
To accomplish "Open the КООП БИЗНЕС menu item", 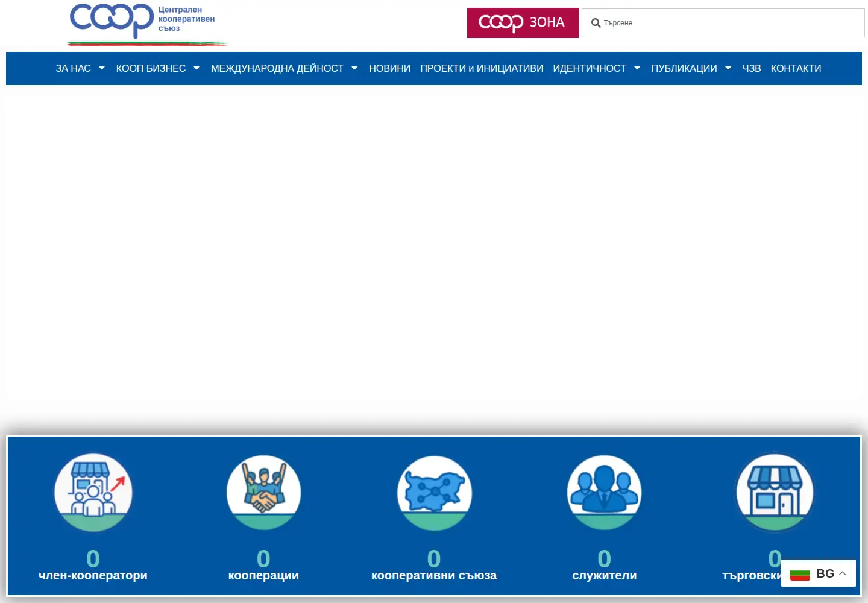I will [151, 68].
